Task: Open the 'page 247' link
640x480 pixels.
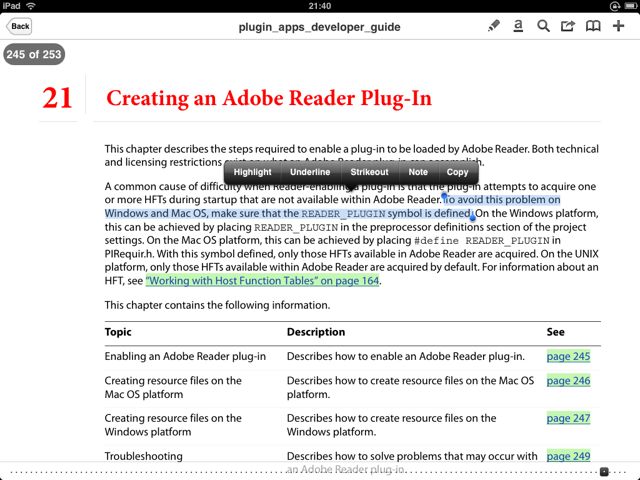Action: [568, 418]
